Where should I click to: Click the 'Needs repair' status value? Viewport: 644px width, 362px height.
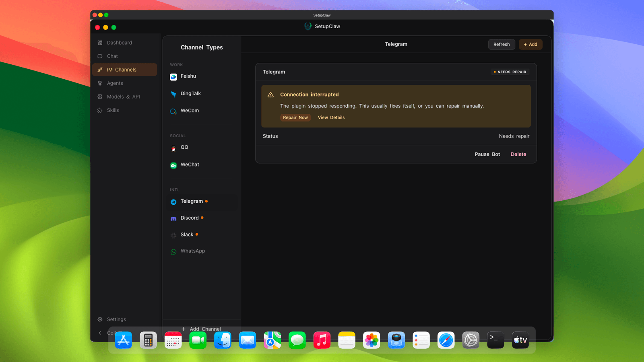coord(514,136)
